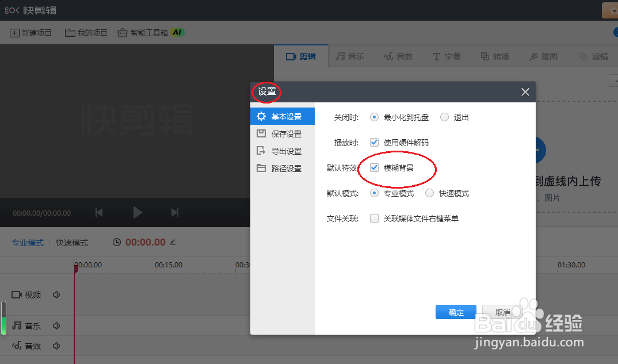Confirm settings with 确定 button
The width and height of the screenshot is (618, 364).
point(456,312)
